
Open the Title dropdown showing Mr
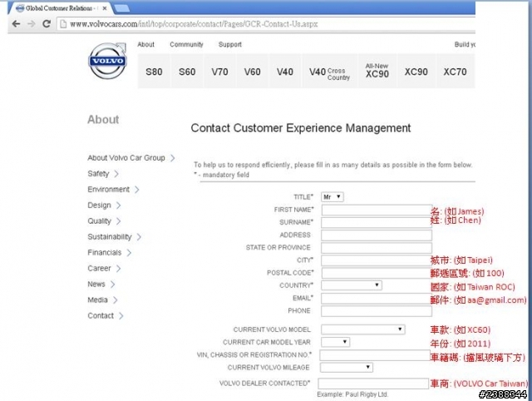(332, 197)
